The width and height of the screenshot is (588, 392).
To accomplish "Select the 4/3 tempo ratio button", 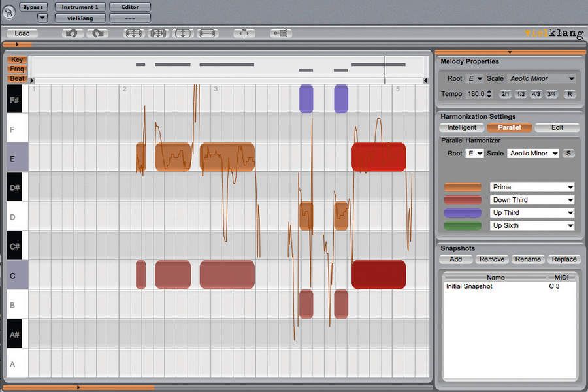I will [x=536, y=94].
